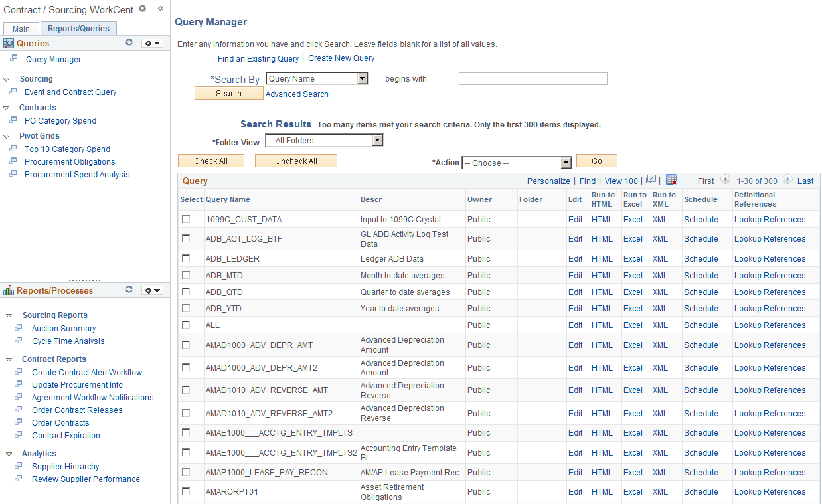822x504 pixels.
Task: Refresh the Reports/Processes pagelet
Action: point(128,290)
